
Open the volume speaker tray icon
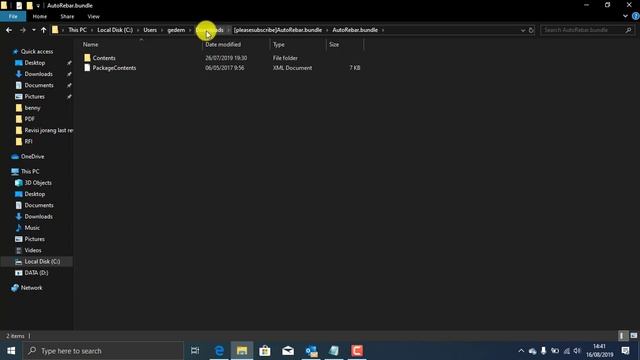(577, 351)
